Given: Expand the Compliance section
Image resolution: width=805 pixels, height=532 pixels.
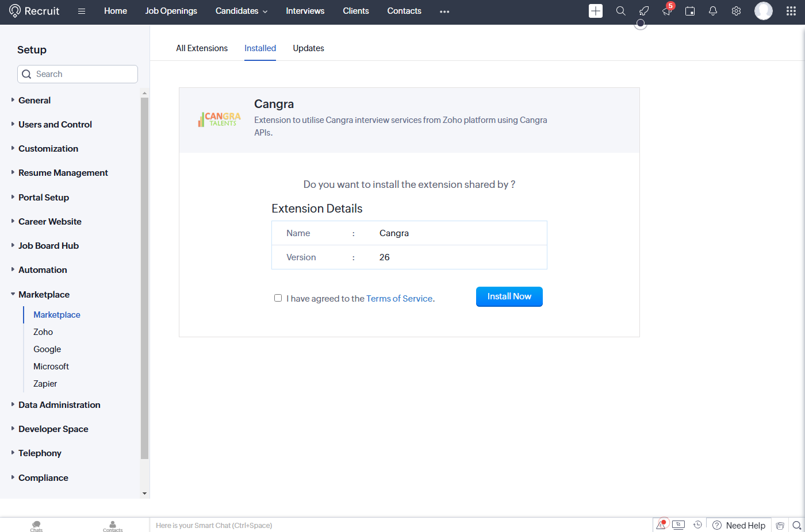Looking at the screenshot, I should pos(43,477).
